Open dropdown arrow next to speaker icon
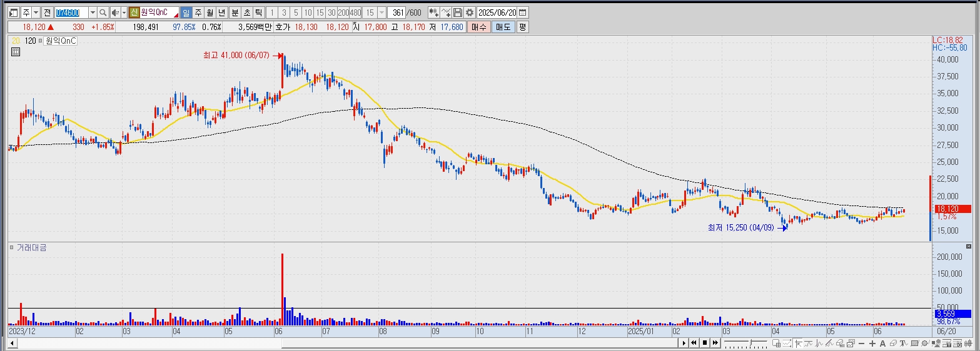 click(124, 12)
